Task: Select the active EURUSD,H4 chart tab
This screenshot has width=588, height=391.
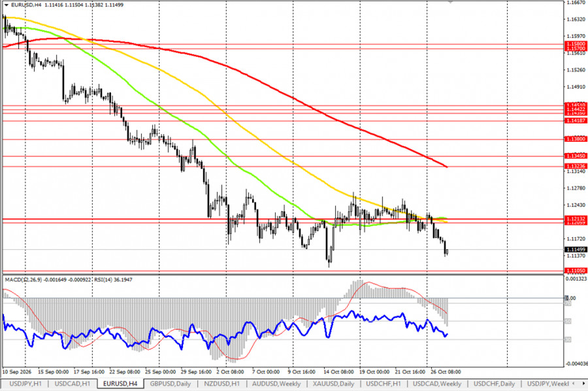Action: pos(120,384)
